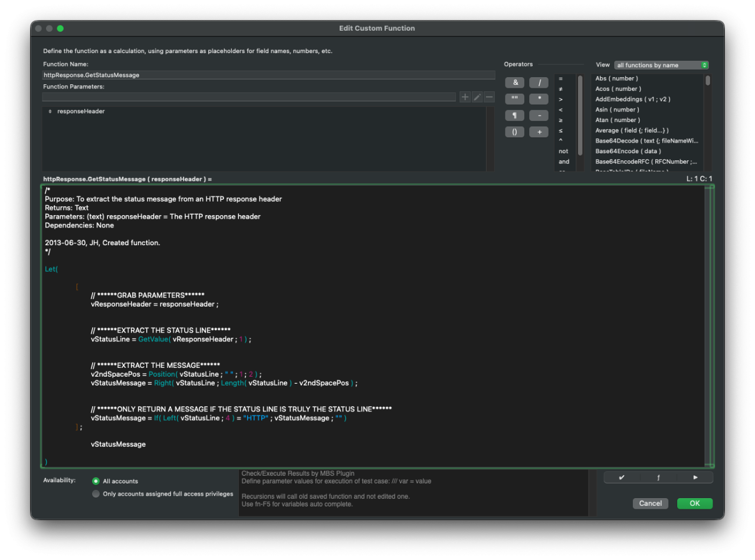Viewport: 755px width, 560px height.
Task: Click the checkmark syntax check button
Action: point(622,477)
